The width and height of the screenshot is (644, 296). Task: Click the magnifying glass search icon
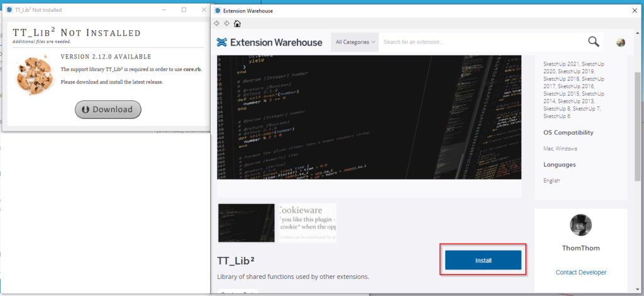[x=594, y=42]
